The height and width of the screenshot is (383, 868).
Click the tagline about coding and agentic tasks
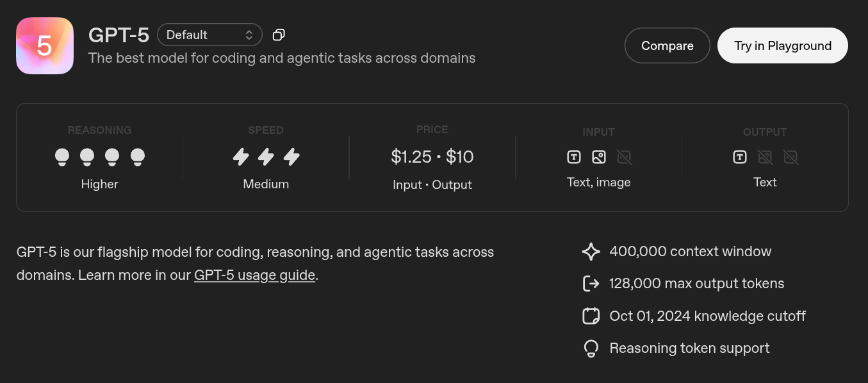282,58
